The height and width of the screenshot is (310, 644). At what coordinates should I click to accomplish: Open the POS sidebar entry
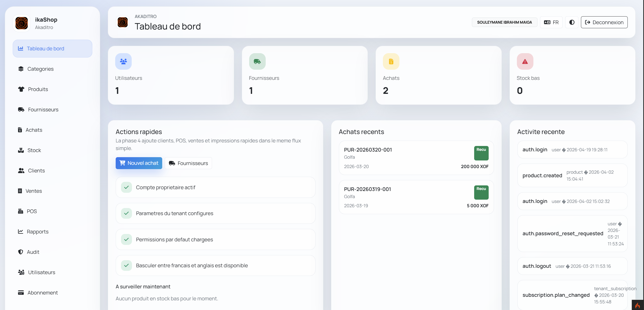[x=32, y=211]
